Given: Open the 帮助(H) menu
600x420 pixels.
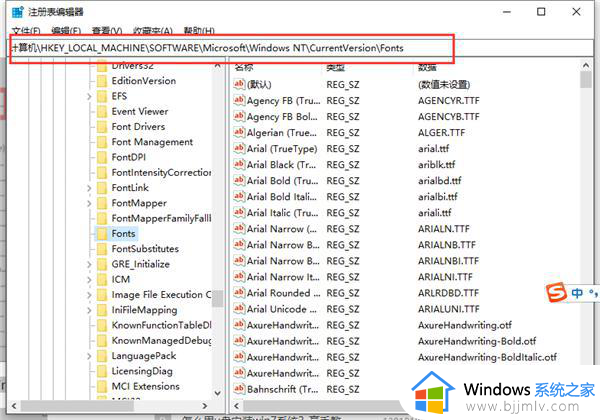Looking at the screenshot, I should (x=199, y=31).
